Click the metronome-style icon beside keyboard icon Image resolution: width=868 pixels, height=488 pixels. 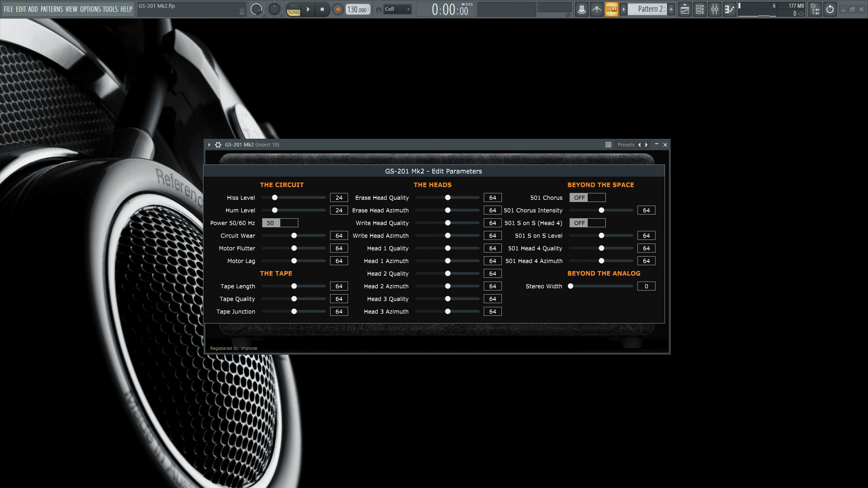tap(597, 9)
